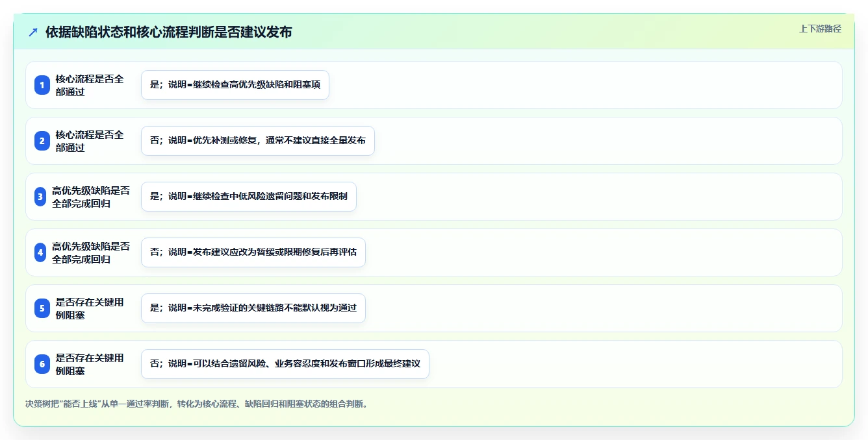Image resolution: width=868 pixels, height=440 pixels.
Task: Click the arrow icon beside the title
Action: pyautogui.click(x=33, y=32)
